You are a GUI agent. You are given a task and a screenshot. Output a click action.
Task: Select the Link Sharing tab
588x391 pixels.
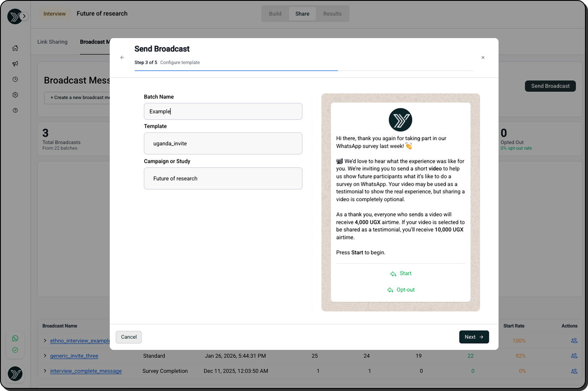tap(52, 42)
